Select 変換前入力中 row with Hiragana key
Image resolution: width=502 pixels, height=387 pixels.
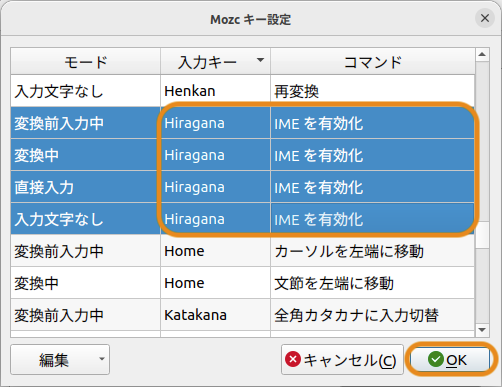click(x=242, y=123)
